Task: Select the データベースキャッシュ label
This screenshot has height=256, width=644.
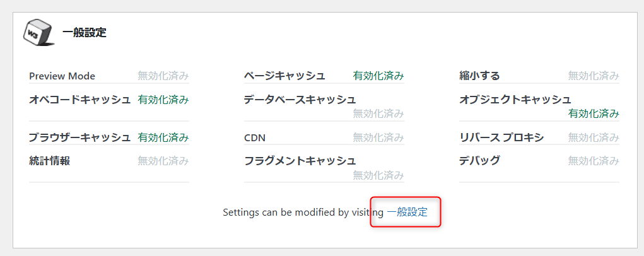Action: click(x=300, y=100)
